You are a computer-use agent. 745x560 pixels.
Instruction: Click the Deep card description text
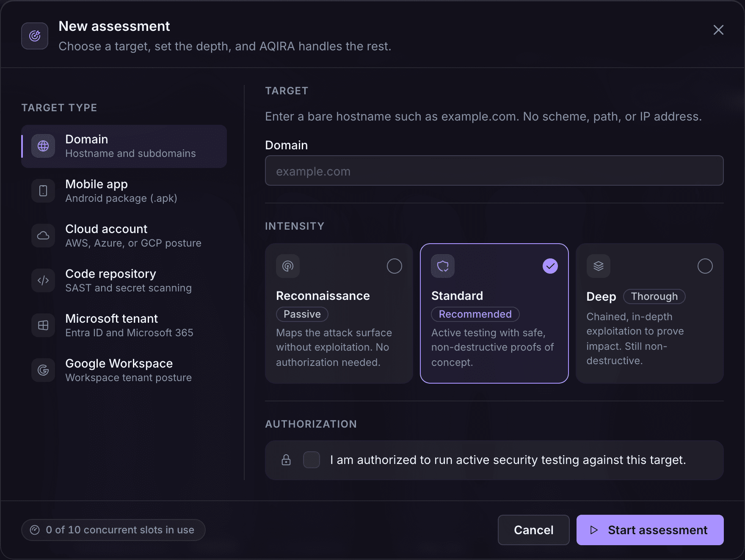(x=635, y=339)
